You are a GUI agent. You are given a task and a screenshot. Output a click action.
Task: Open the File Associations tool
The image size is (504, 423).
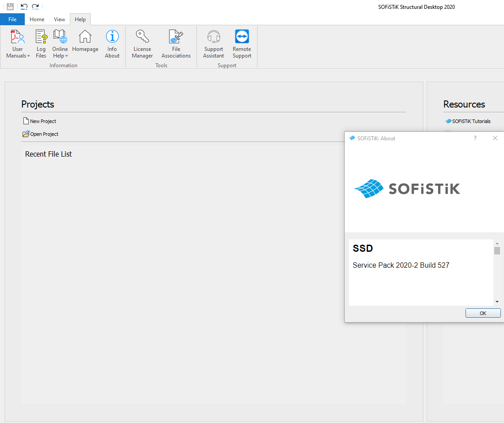(176, 43)
